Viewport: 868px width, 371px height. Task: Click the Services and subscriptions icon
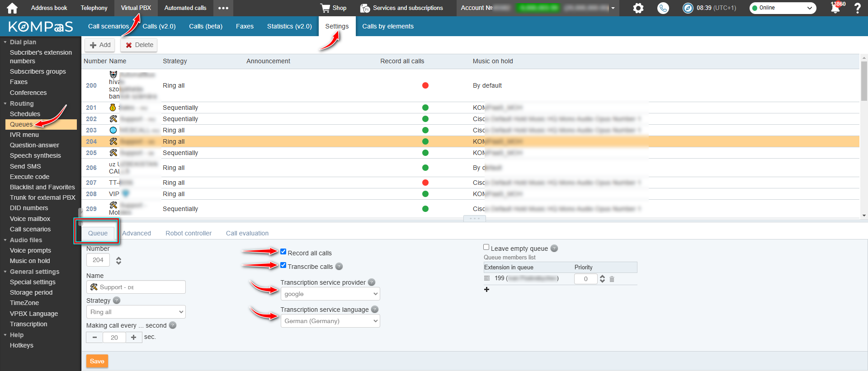(365, 8)
